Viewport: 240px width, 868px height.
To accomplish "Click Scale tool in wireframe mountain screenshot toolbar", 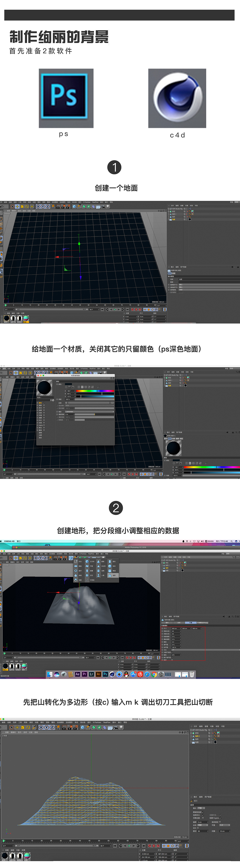I will coord(22,728).
